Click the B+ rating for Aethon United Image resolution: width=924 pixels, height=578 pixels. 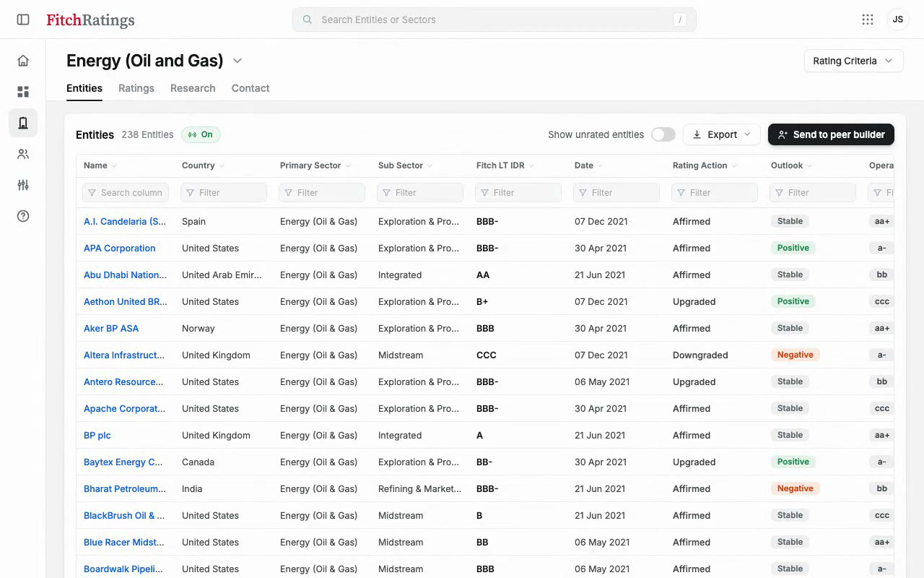[x=482, y=301]
